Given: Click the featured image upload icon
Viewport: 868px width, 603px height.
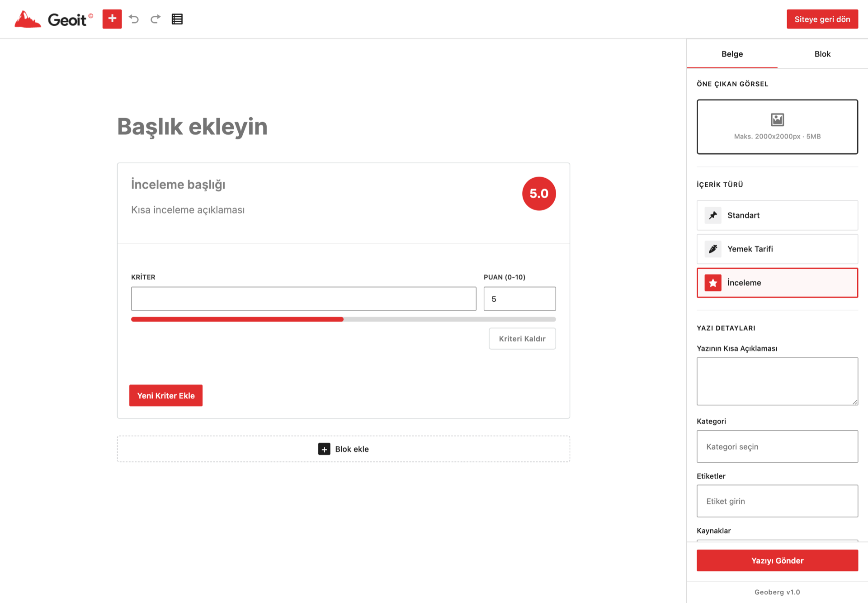Looking at the screenshot, I should [777, 119].
